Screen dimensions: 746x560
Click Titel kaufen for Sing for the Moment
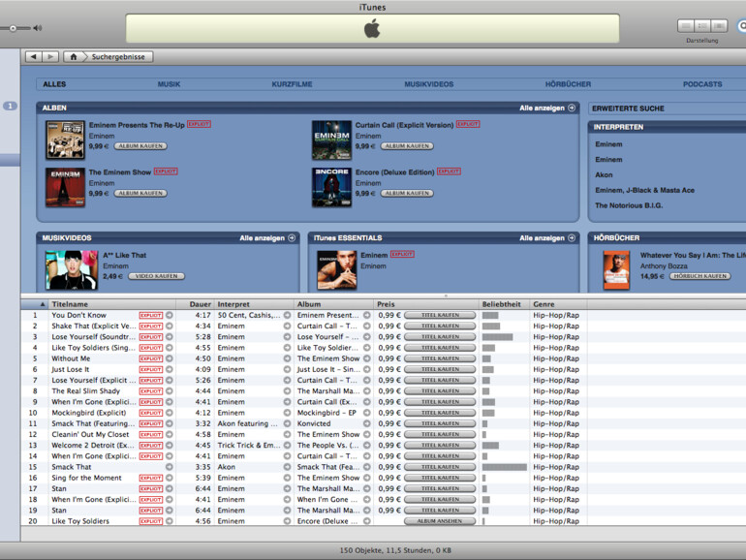coord(440,478)
